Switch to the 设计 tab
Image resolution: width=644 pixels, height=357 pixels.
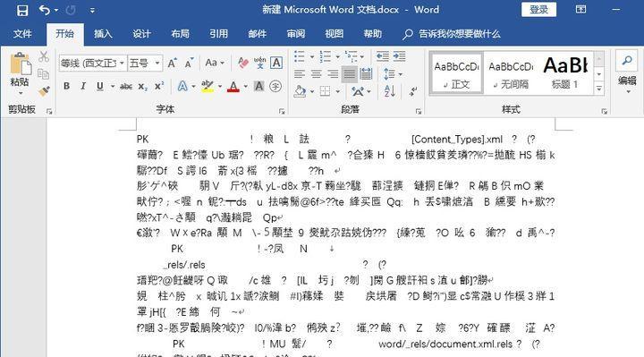click(x=141, y=34)
